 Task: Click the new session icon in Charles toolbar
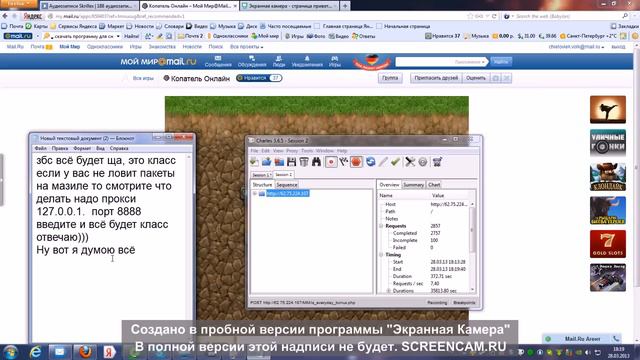point(254,162)
